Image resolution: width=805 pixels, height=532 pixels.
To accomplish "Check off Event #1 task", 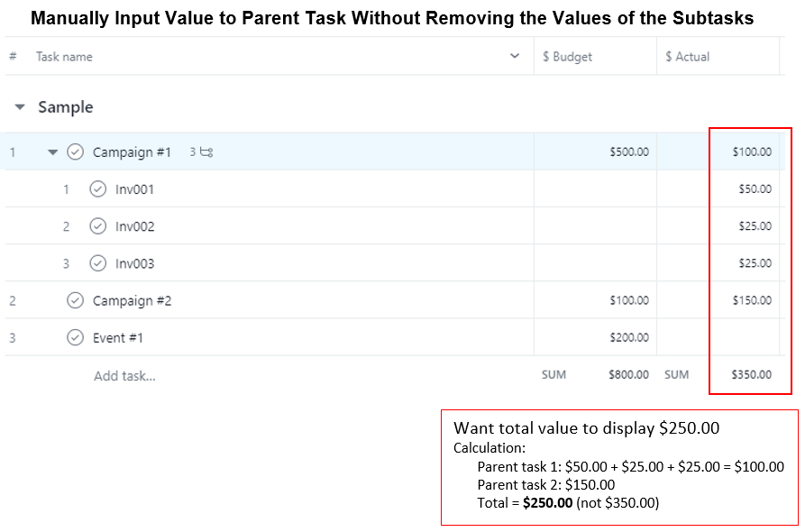I will tap(76, 337).
